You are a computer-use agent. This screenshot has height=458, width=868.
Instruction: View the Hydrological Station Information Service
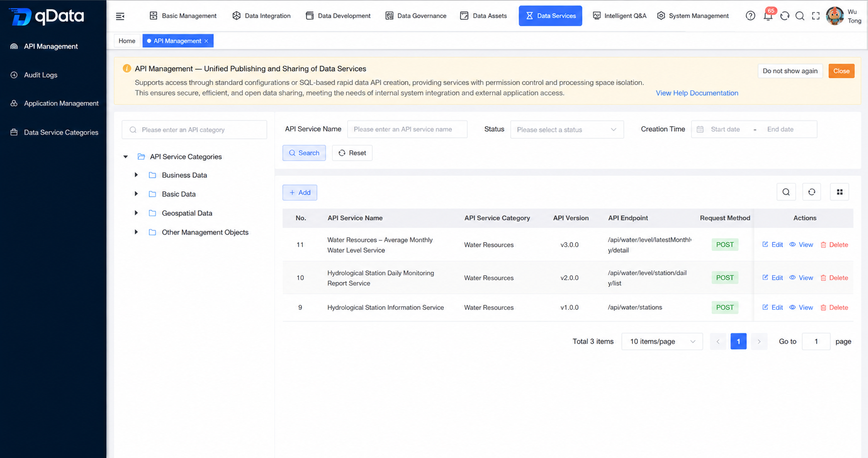[x=801, y=307]
